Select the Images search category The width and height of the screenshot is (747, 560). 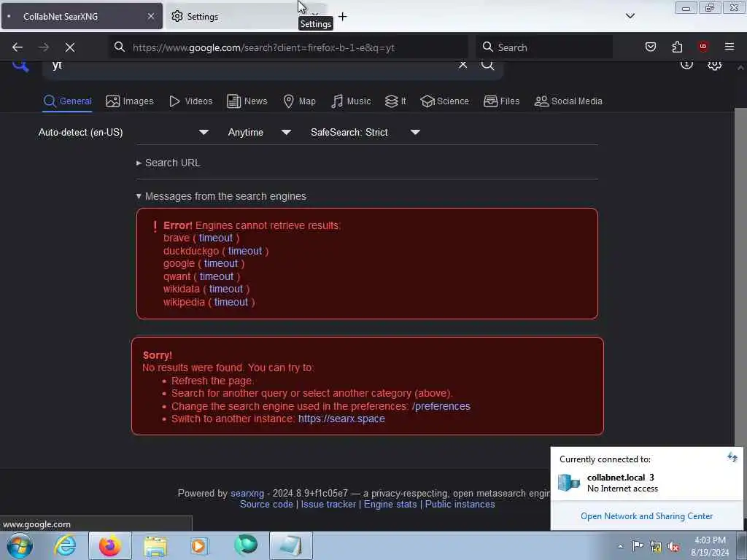pos(130,101)
